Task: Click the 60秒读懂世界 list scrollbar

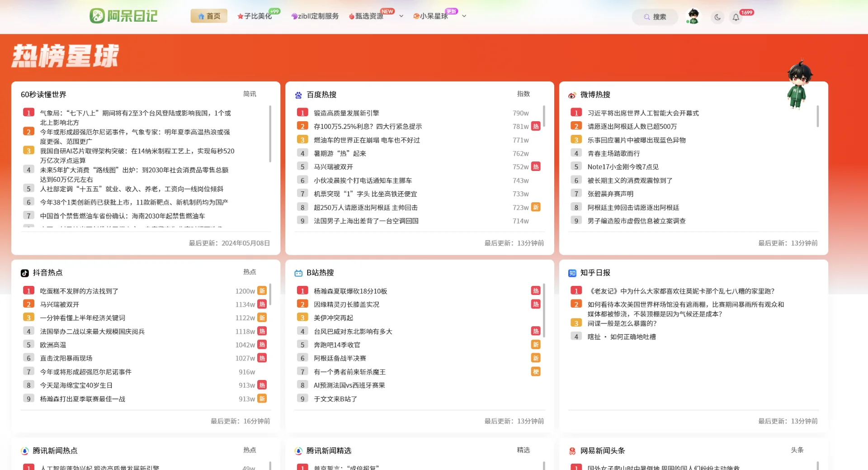Action: coord(270,133)
